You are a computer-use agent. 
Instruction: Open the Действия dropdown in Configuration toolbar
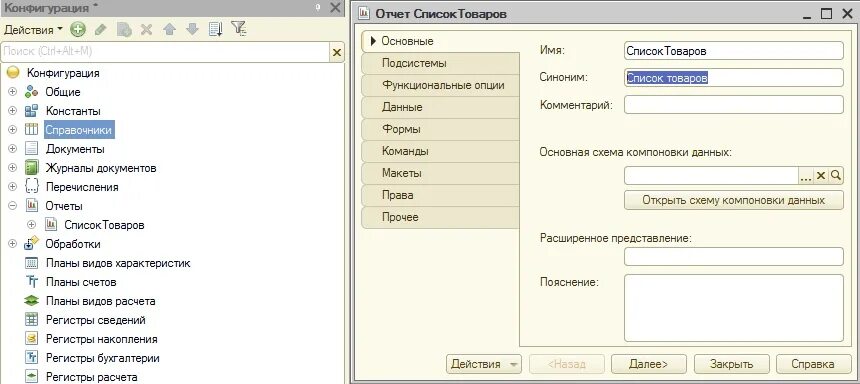coord(33,30)
